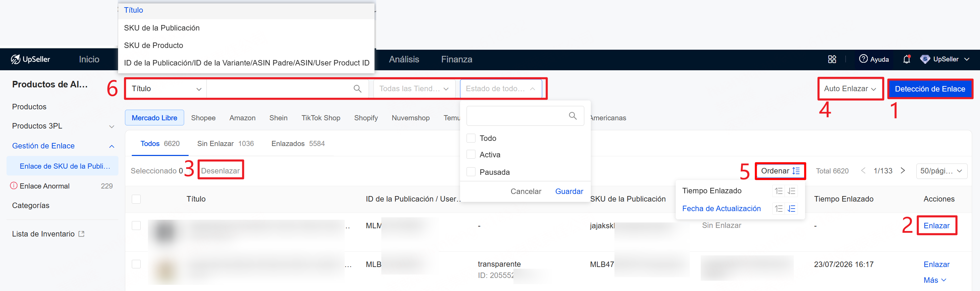
Task: Open Productos in the sidebar
Action: [x=29, y=107]
